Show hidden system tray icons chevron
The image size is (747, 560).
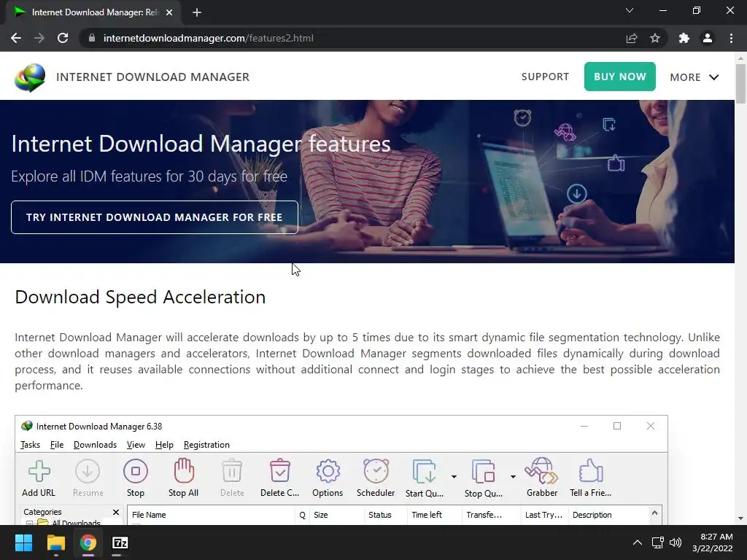(x=637, y=542)
